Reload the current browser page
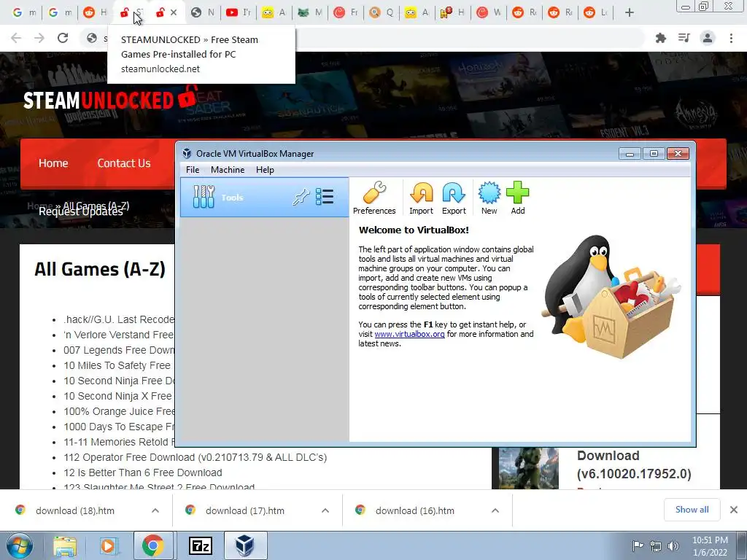The width and height of the screenshot is (747, 560). 63,38
